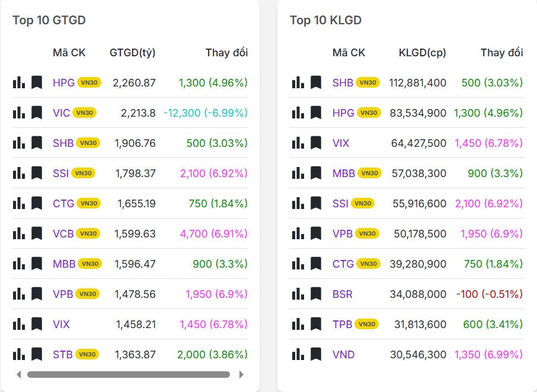Click the chart icon next to STB
537x392 pixels.
pos(17,354)
